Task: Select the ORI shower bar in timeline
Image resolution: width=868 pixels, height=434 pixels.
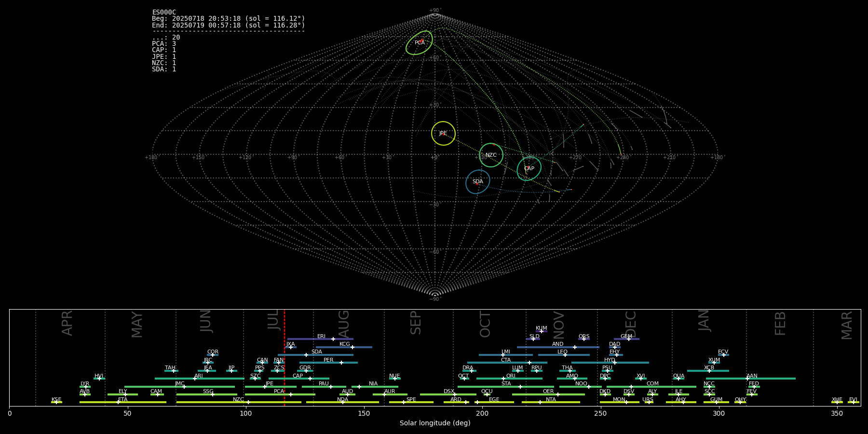Action: pyautogui.click(x=509, y=379)
